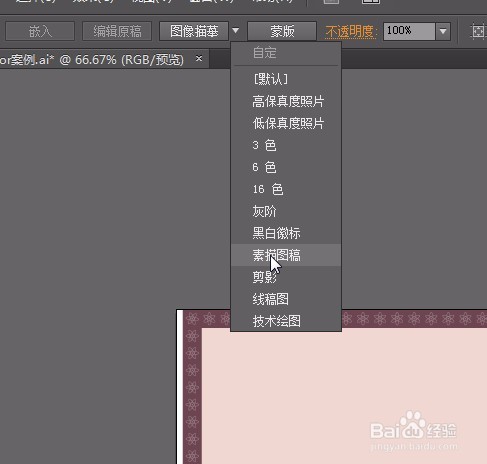Choose the 高保真度照片 preset
Image resolution: width=487 pixels, height=464 pixels.
286,101
